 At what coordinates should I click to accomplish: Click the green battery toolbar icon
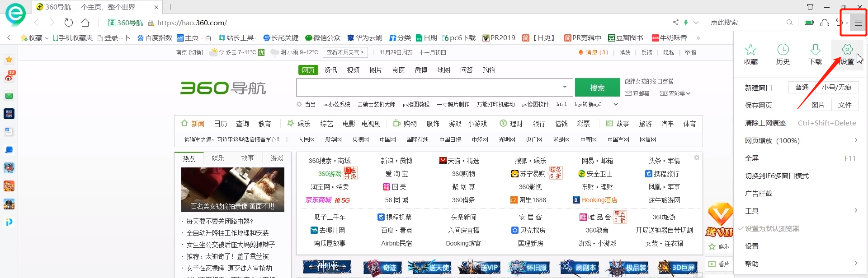click(809, 23)
